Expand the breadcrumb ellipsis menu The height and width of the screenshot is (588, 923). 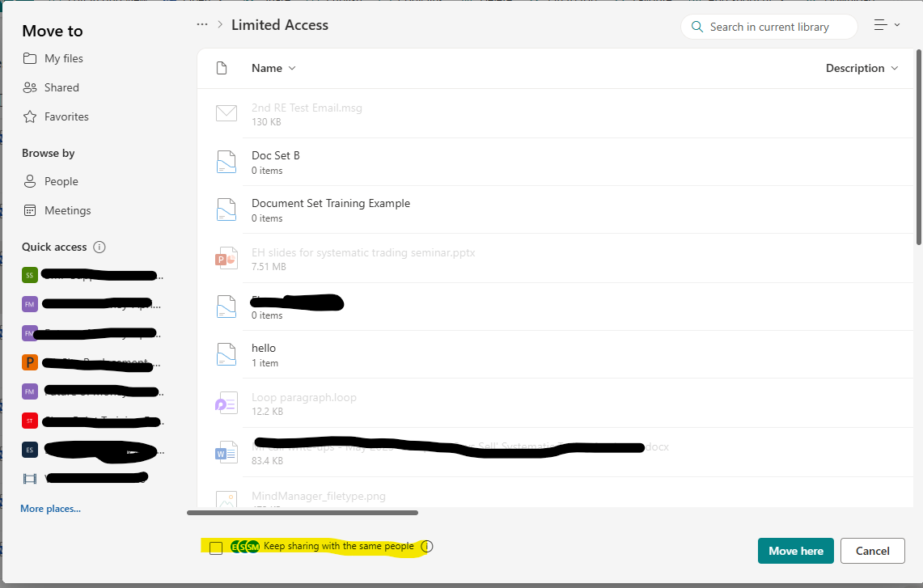pos(201,24)
